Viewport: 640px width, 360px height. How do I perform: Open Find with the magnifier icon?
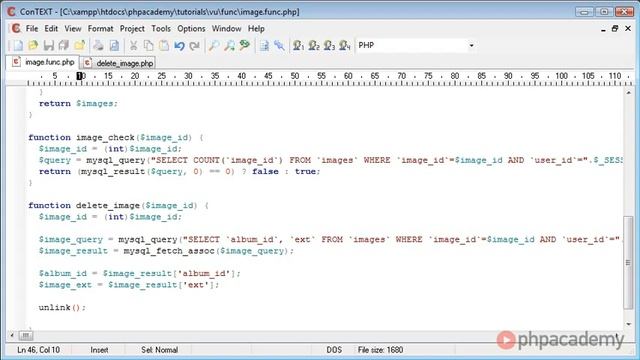pyautogui.click(x=214, y=45)
